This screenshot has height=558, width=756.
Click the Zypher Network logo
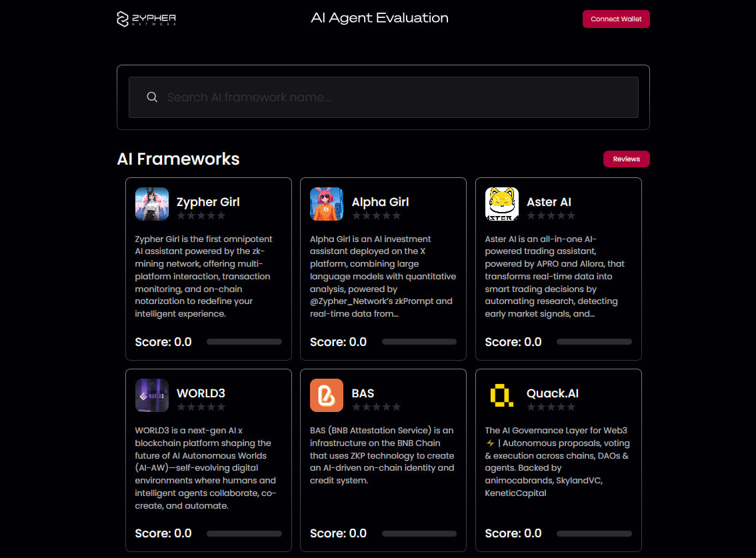tap(146, 19)
